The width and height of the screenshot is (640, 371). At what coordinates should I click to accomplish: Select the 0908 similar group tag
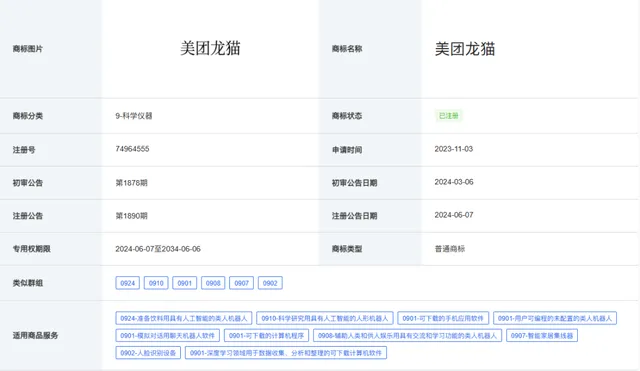[x=213, y=283]
